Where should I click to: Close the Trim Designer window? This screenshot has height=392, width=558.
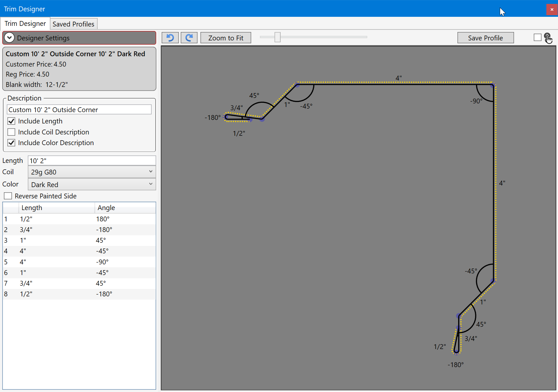[552, 9]
